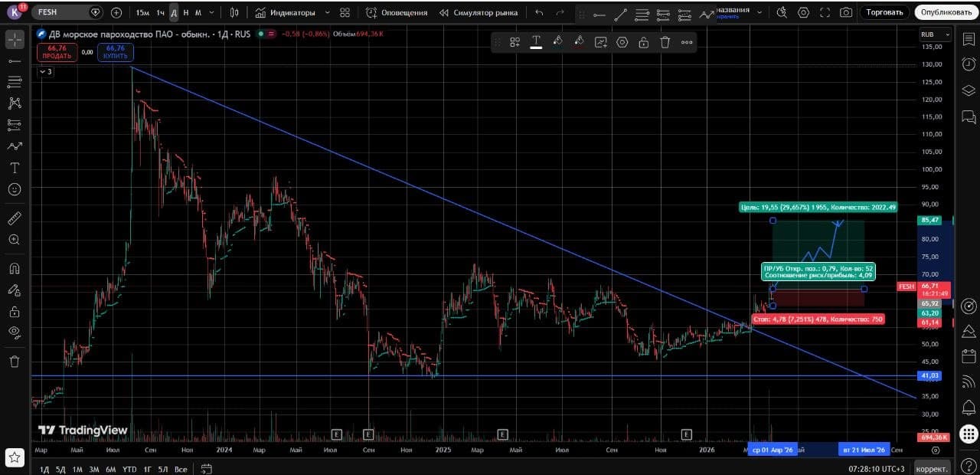Click the chart snapshot camera icon

(x=846, y=12)
